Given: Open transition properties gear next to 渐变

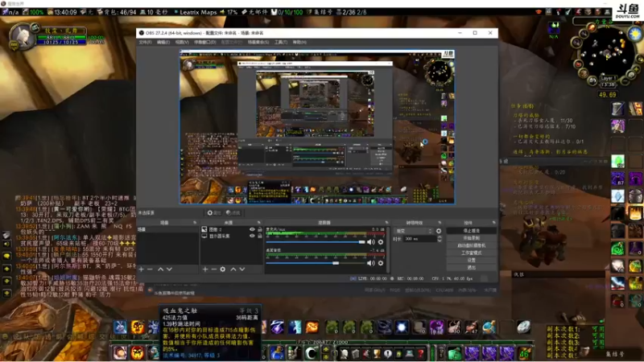Looking at the screenshot, I should coord(439,231).
